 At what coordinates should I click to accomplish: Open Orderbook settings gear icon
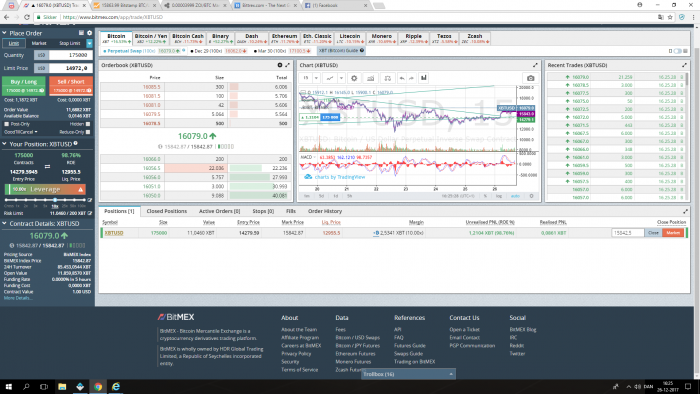tap(280, 65)
